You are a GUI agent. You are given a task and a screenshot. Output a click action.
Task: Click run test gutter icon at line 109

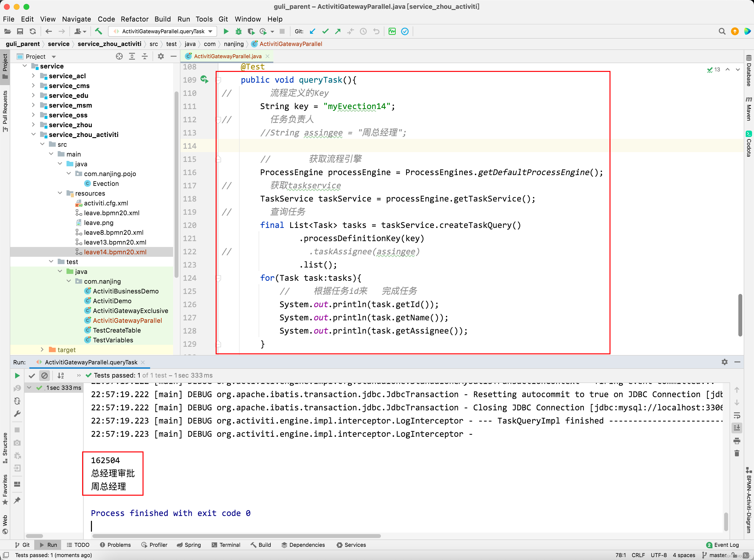pyautogui.click(x=204, y=79)
